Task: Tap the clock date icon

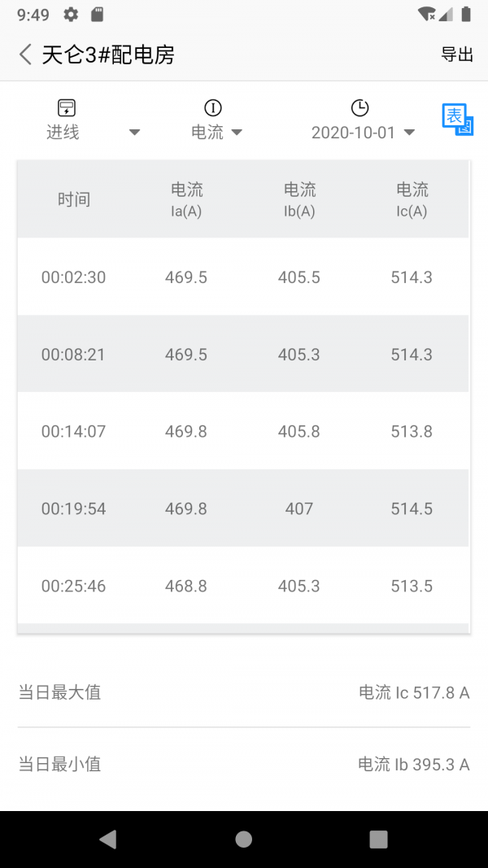Action: coord(359,108)
